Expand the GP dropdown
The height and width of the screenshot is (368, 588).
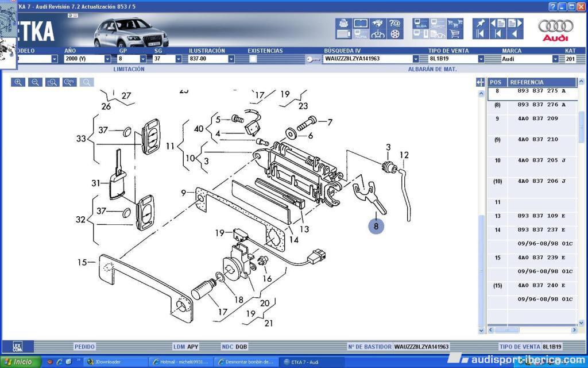tap(143, 59)
